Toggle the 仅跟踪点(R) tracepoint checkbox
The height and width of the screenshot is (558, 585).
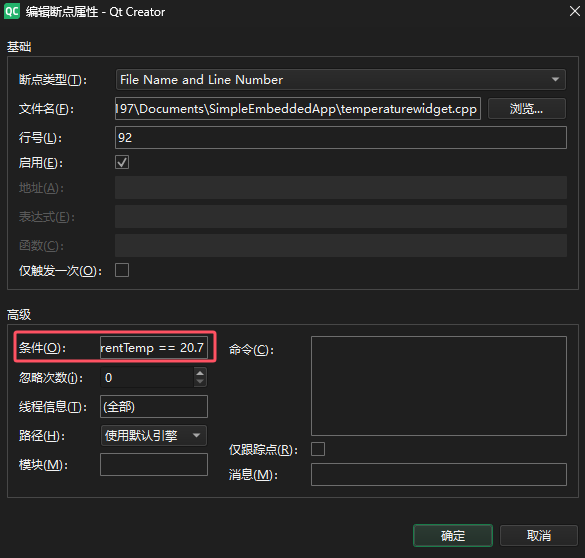pos(318,449)
